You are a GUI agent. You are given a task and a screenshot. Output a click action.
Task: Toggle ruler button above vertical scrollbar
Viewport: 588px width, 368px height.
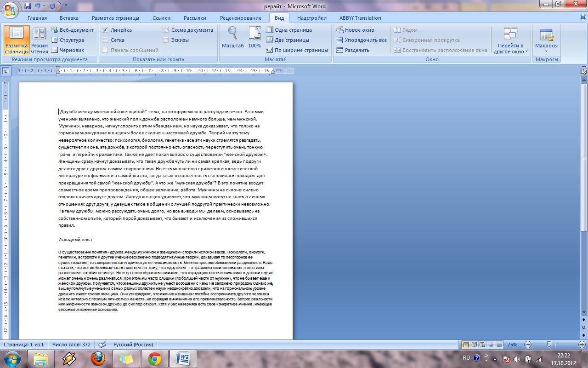point(584,72)
